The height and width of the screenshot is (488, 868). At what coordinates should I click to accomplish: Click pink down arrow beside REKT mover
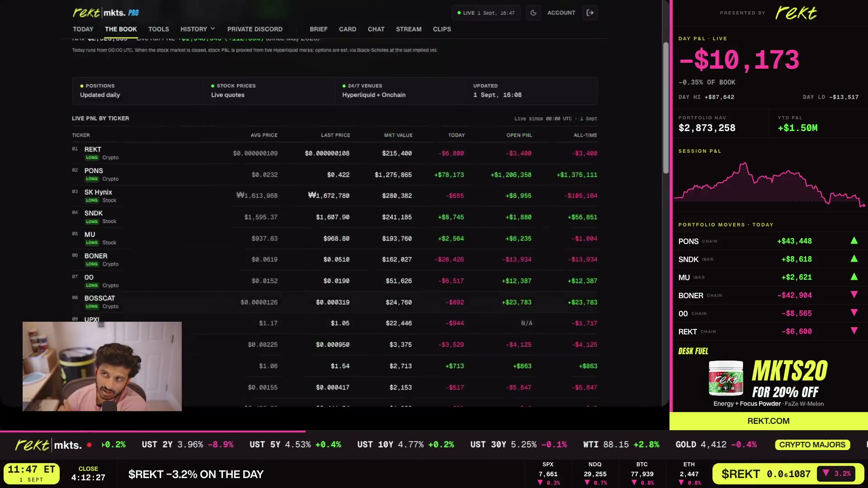[854, 331]
